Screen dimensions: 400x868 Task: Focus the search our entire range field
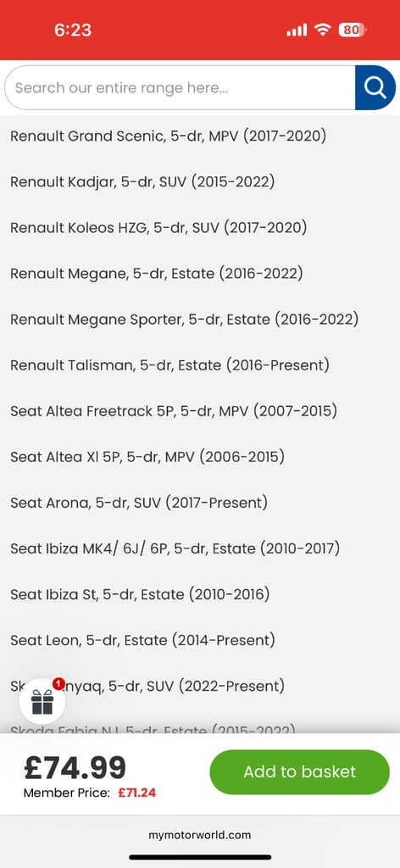click(180, 87)
